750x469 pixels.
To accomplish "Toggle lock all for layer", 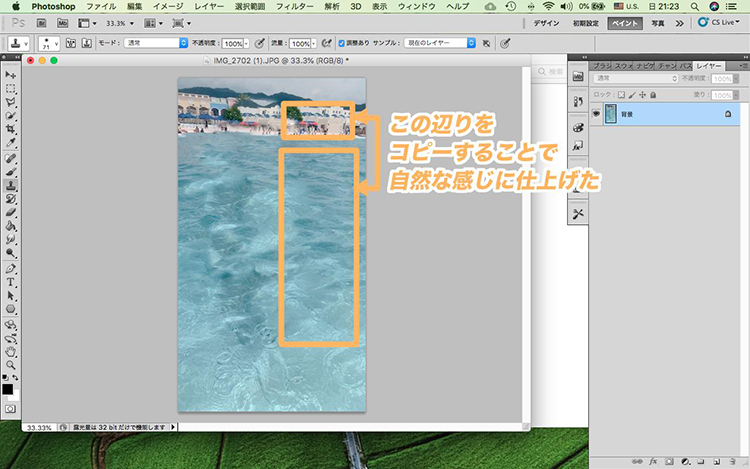I will (653, 95).
